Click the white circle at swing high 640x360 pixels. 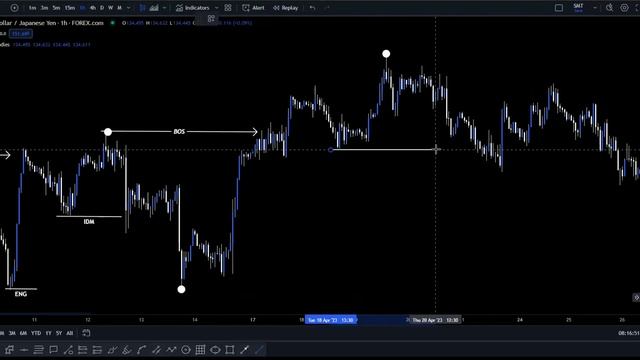(x=386, y=54)
